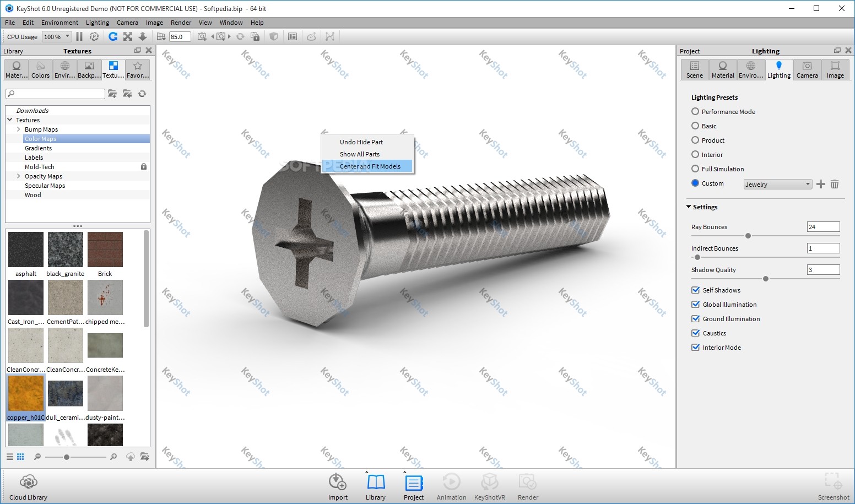Adjust the Shadow Quality slider
The image size is (855, 504).
[765, 279]
